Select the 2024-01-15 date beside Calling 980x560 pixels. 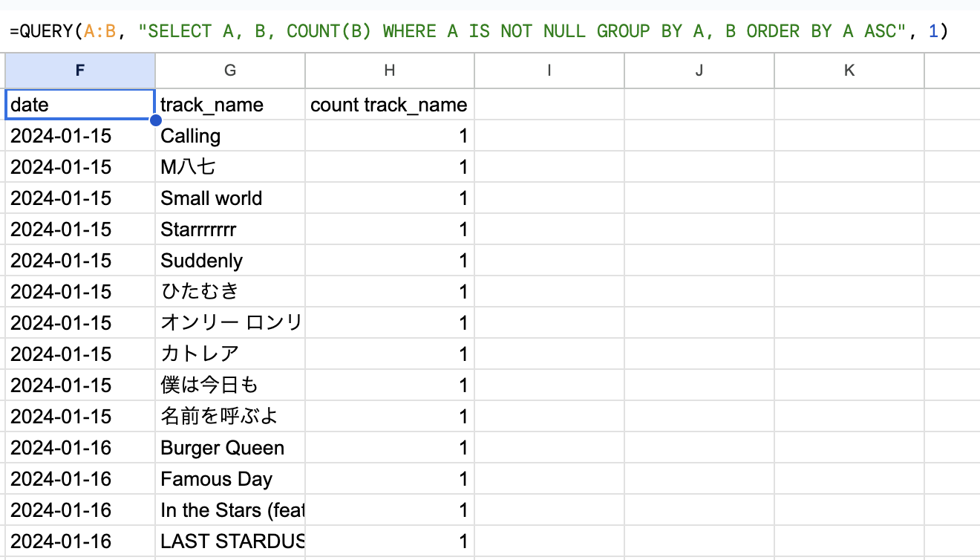tap(80, 136)
